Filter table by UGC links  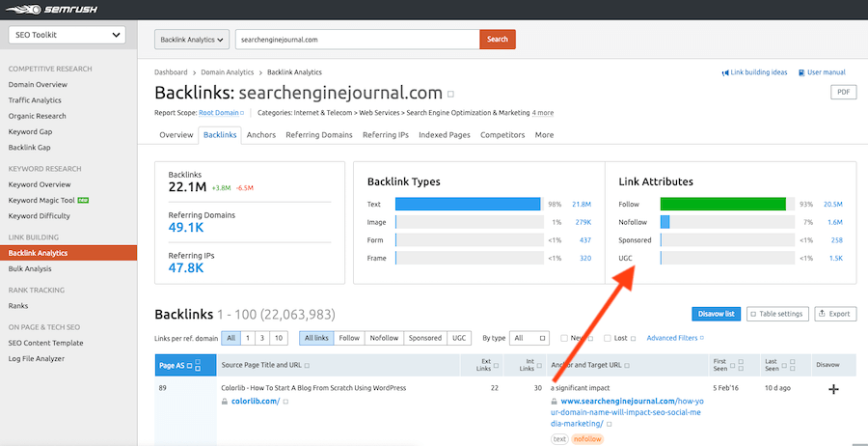pyautogui.click(x=459, y=338)
